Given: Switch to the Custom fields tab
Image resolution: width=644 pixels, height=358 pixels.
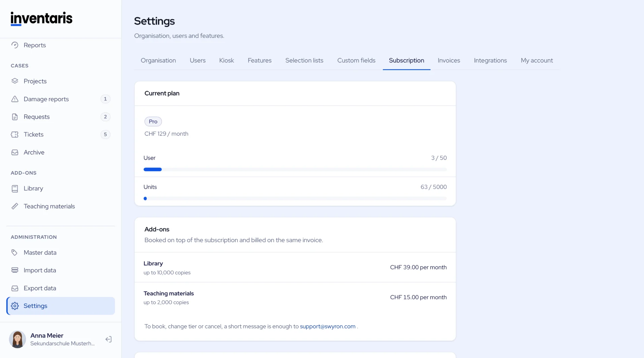Looking at the screenshot, I should [356, 60].
